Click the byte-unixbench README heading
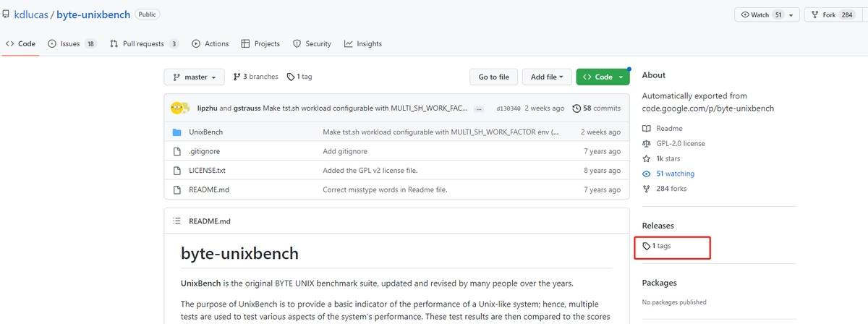This screenshot has width=868, height=324. click(239, 254)
